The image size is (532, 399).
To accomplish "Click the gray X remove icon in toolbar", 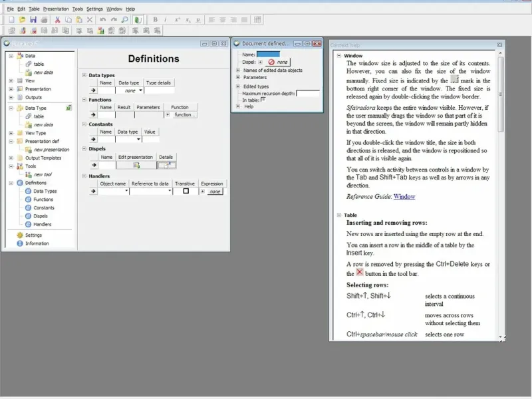I will (90, 20).
